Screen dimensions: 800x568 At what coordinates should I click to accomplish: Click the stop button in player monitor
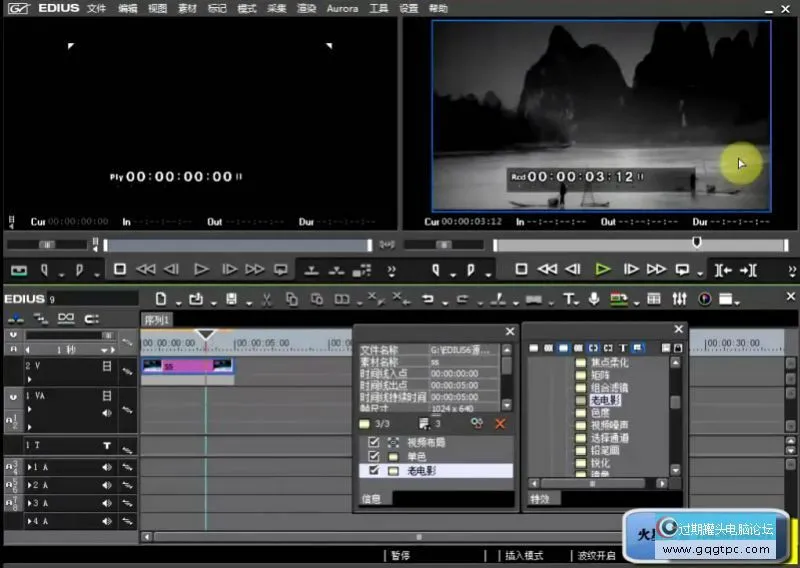pyautogui.click(x=120, y=269)
